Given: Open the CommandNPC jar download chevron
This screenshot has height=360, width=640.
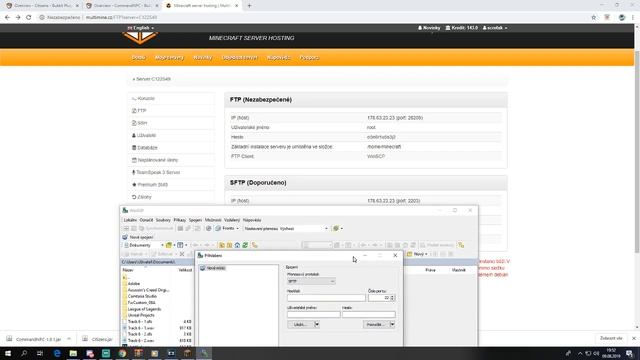Looking at the screenshot, I should pyautogui.click(x=69, y=339).
